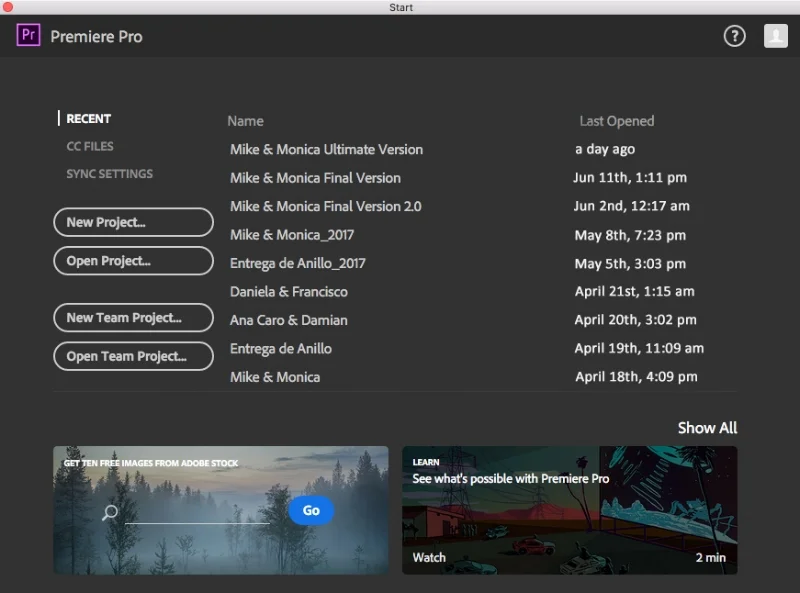Open the Mike & Monica_2017 project
The height and width of the screenshot is (593, 800).
coord(292,235)
